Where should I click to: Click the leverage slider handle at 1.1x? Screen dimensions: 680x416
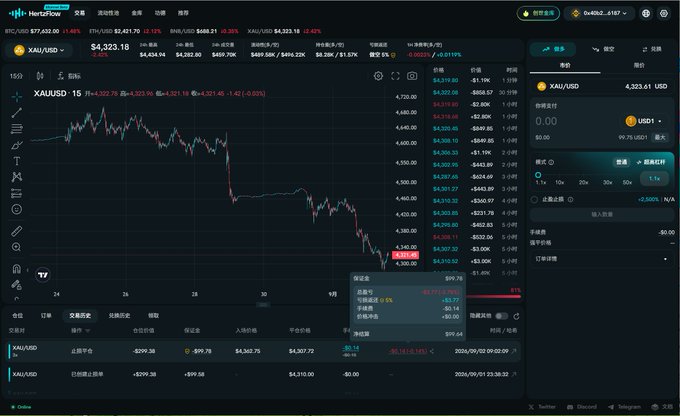(x=538, y=175)
